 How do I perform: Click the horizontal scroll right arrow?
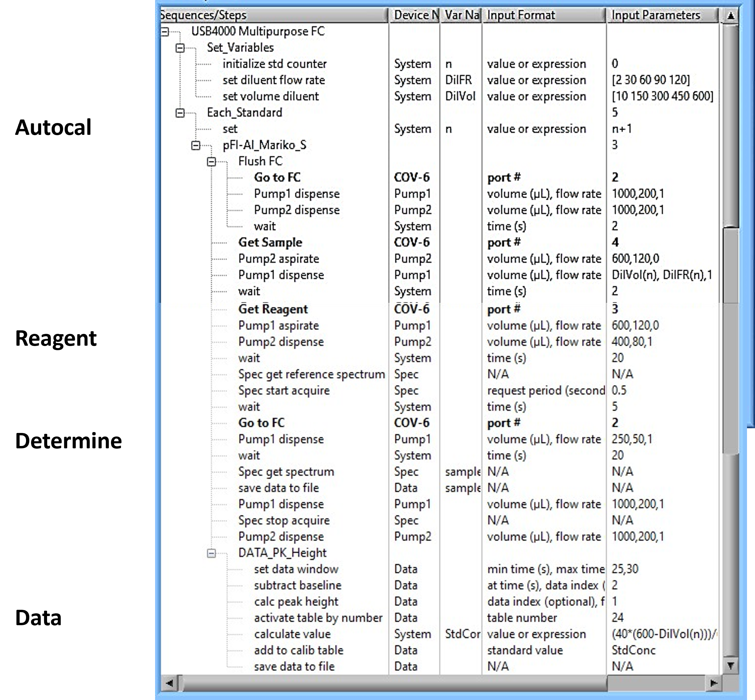coord(713,683)
